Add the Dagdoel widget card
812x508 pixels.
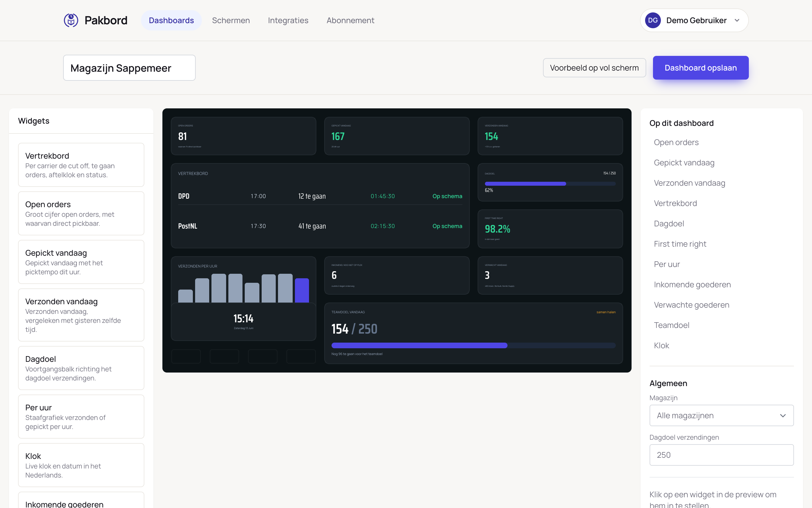tap(81, 368)
